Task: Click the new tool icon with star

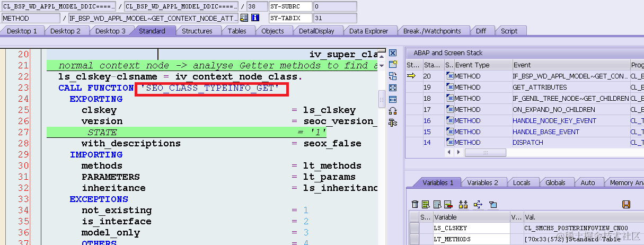Action: pyautogui.click(x=393, y=64)
